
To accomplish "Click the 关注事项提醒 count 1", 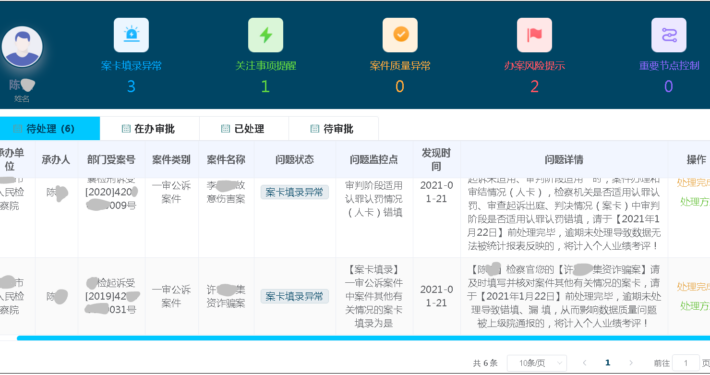I will [x=265, y=86].
